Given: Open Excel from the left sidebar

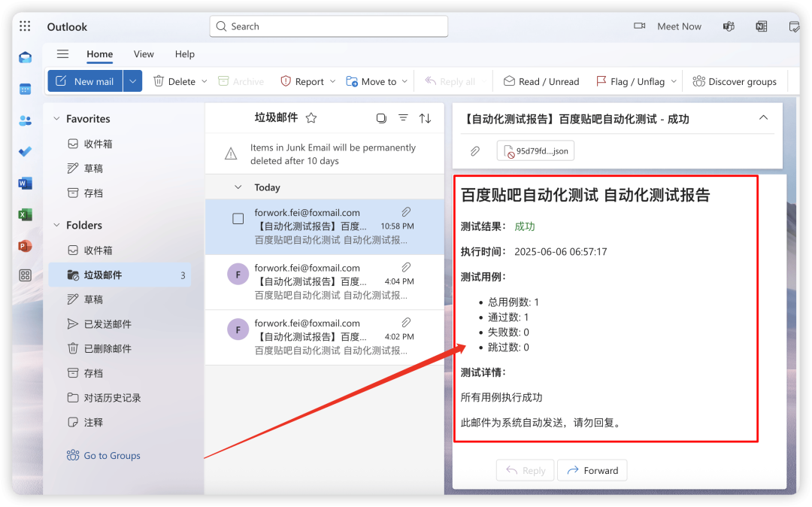Looking at the screenshot, I should [x=25, y=214].
